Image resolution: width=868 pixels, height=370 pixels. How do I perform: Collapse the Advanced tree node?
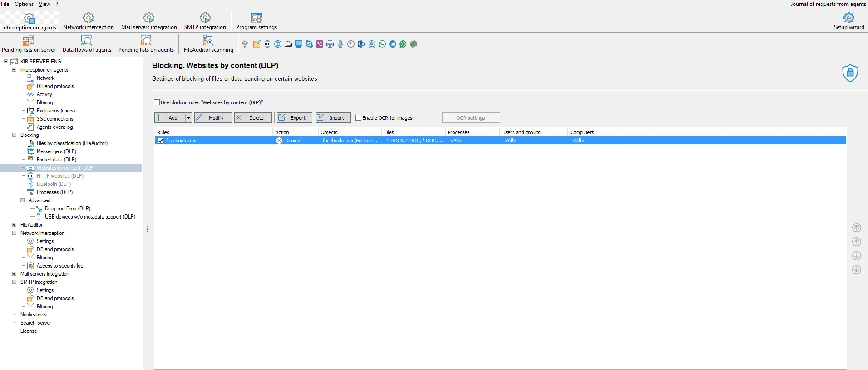coord(22,200)
